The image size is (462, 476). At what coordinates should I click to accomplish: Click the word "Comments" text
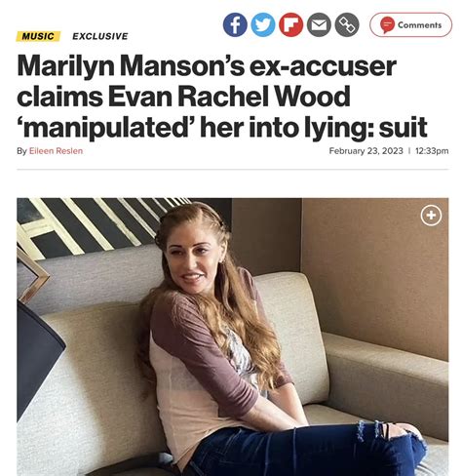coord(419,25)
